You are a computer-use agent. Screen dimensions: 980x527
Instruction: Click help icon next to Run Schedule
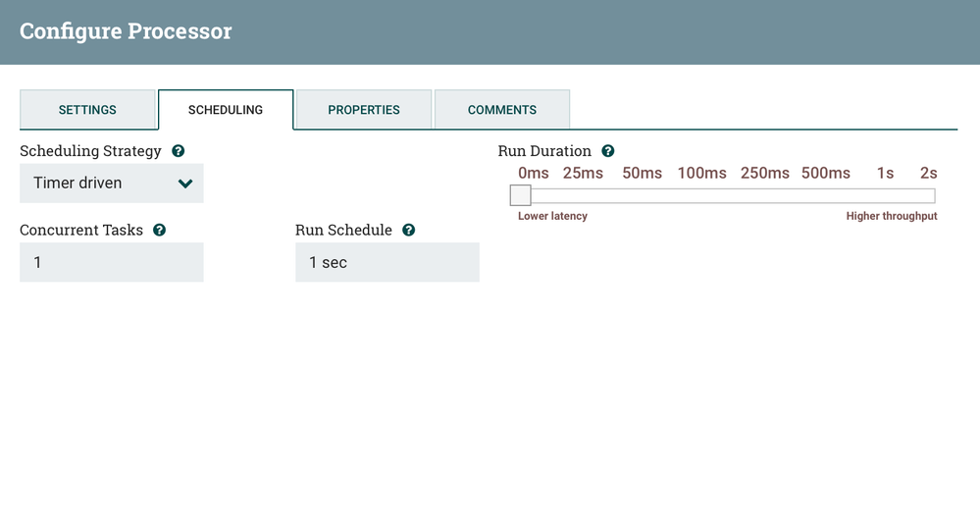[409, 230]
